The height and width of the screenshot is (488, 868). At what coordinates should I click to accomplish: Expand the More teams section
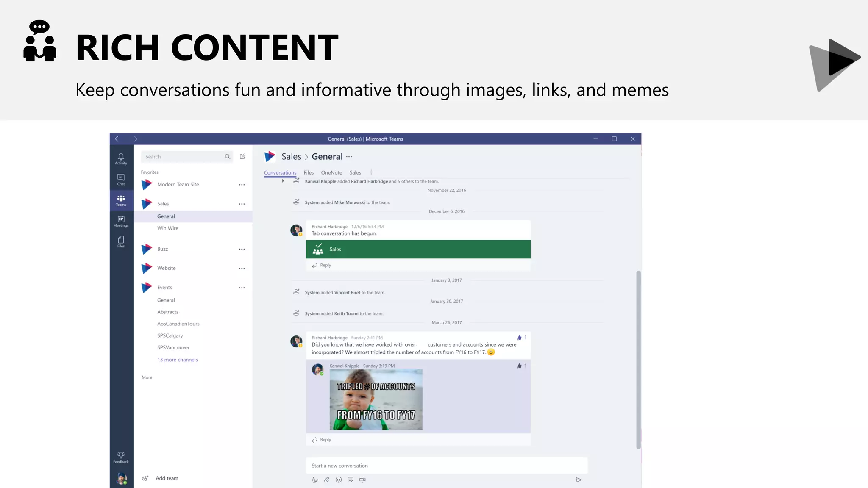coord(147,377)
